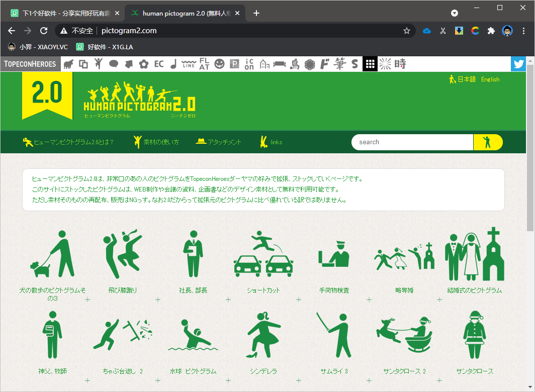The image size is (535, 392).
Task: Open the アタッチメント menu item
Action: 219,142
